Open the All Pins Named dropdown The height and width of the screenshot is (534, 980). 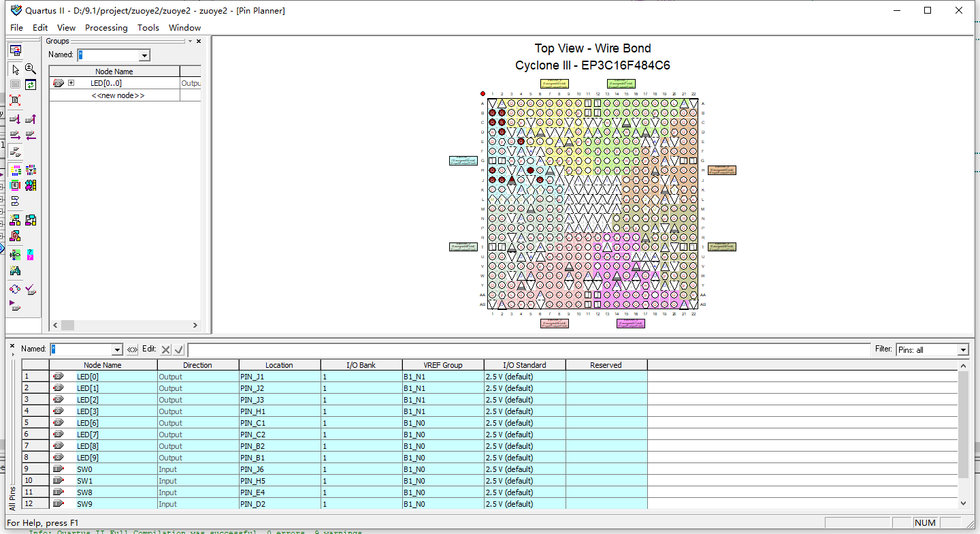[117, 349]
